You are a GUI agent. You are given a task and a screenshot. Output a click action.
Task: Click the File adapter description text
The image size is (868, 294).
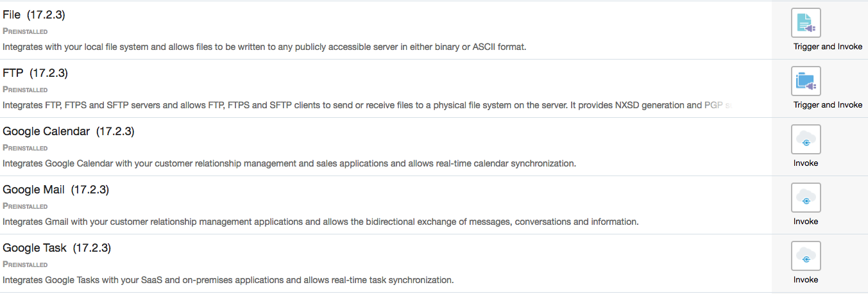(x=264, y=47)
